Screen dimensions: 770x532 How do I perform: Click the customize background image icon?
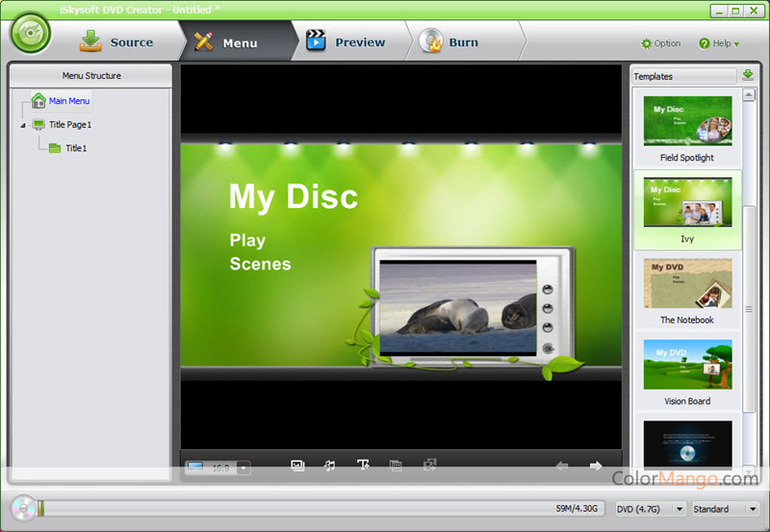[297, 466]
